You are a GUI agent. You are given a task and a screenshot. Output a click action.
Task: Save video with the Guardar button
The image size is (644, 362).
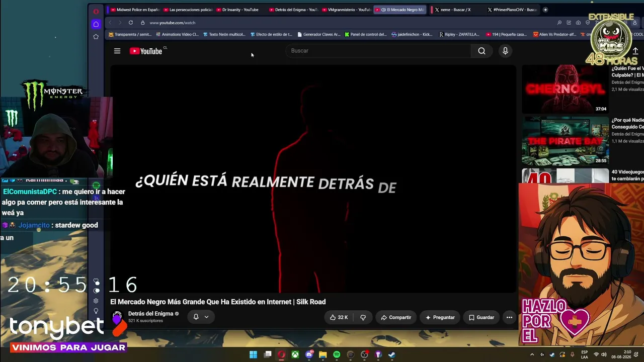click(481, 317)
